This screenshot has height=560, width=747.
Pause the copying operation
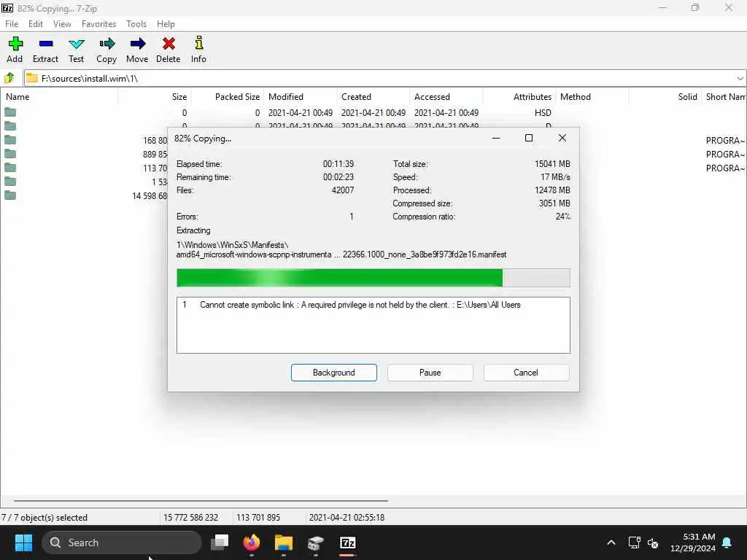tap(430, 373)
